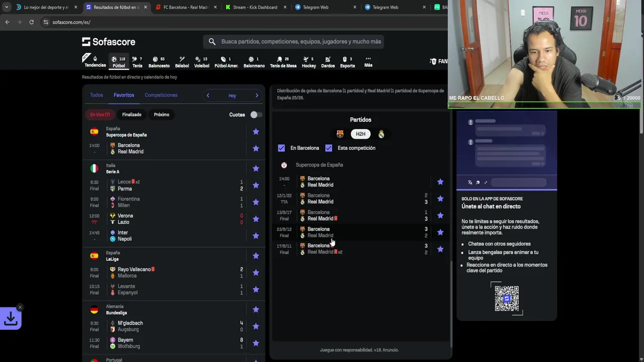Select the Fútbol sport category

[119, 62]
